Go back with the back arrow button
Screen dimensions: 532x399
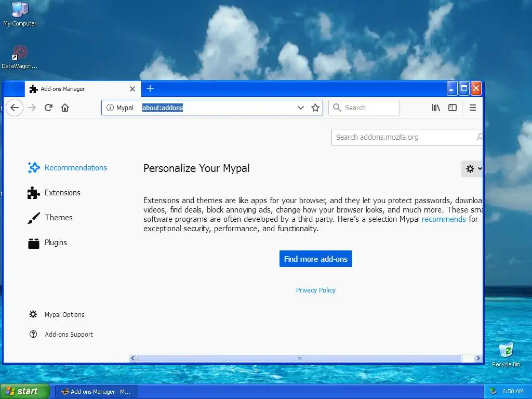pyautogui.click(x=14, y=108)
